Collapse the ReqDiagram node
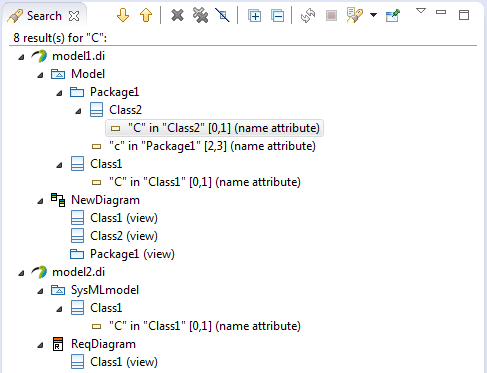Image resolution: width=487 pixels, height=373 pixels. (x=40, y=345)
